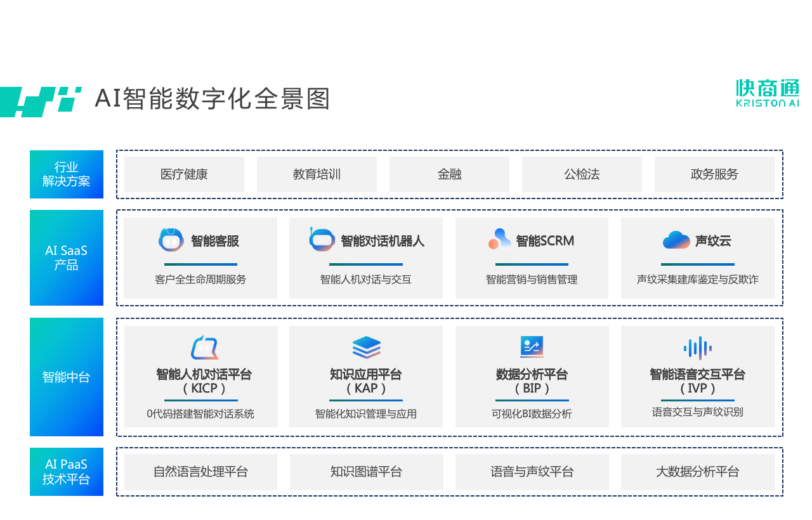Select the 政务服务 box

pyautogui.click(x=714, y=174)
